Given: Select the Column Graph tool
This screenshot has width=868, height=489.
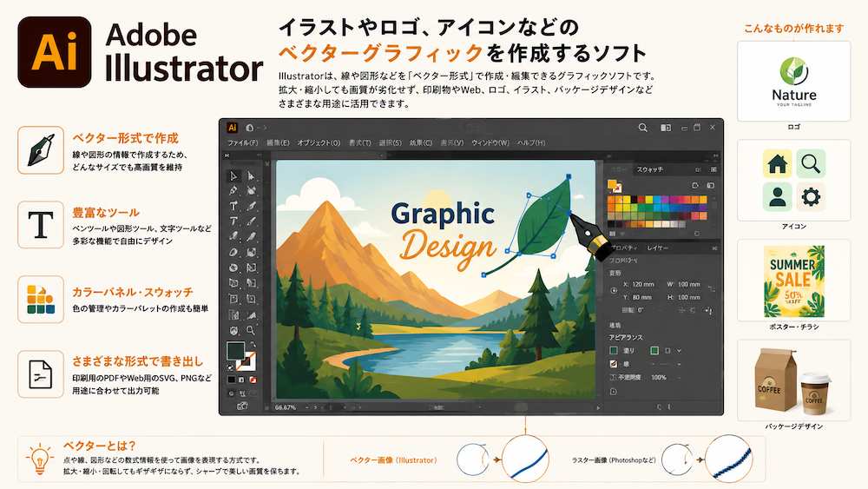Looking at the screenshot, I should 233,315.
